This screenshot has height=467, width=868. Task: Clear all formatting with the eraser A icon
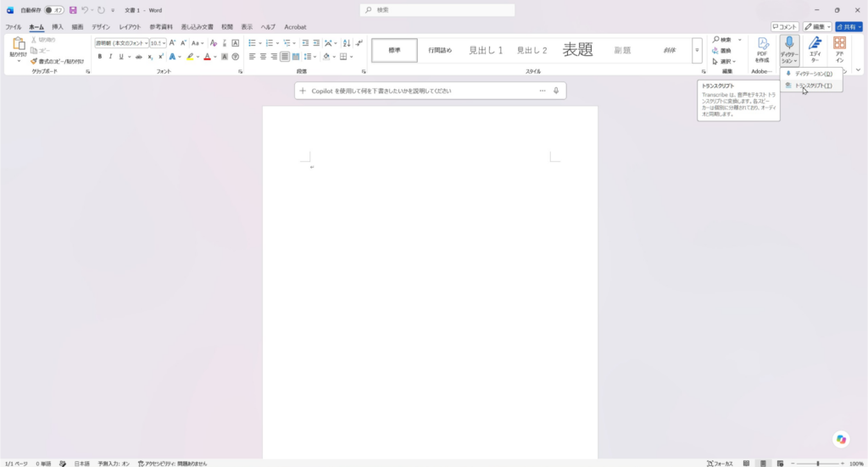tap(213, 43)
